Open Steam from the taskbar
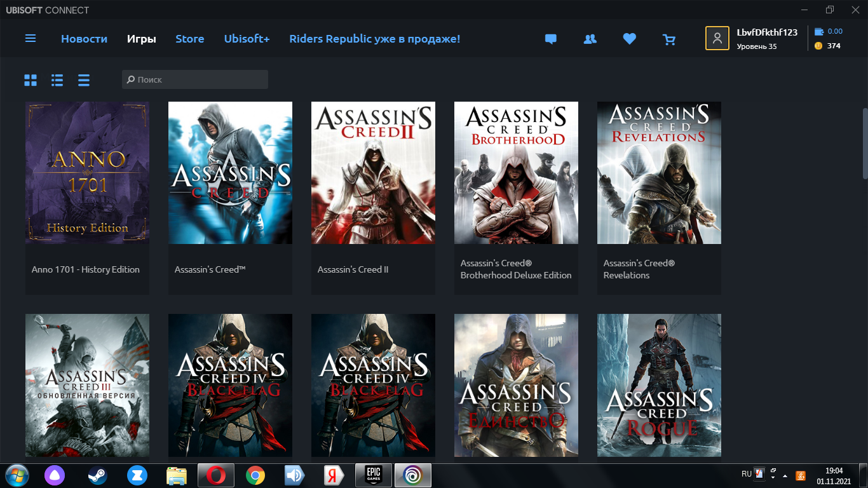This screenshot has width=868, height=488. [x=97, y=475]
